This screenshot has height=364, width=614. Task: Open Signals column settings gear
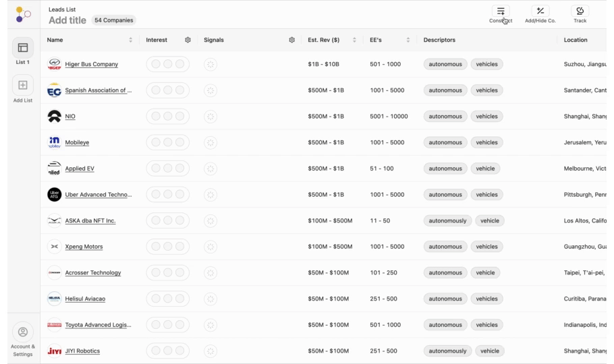[x=291, y=40]
